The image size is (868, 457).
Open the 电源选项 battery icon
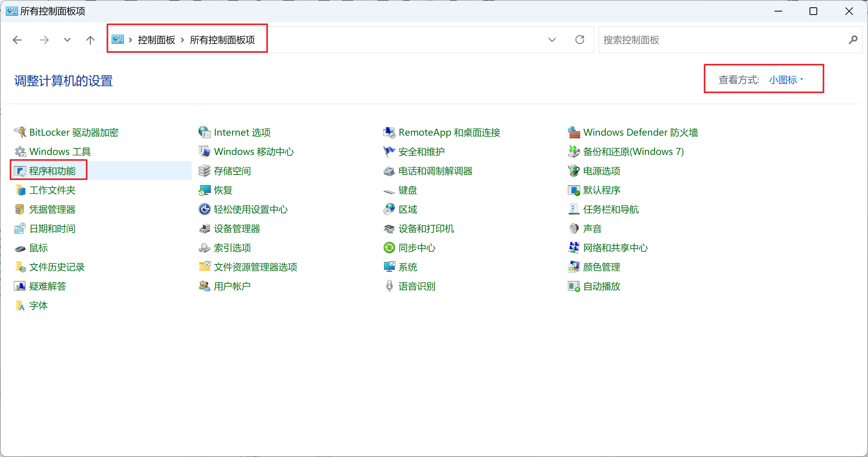574,171
